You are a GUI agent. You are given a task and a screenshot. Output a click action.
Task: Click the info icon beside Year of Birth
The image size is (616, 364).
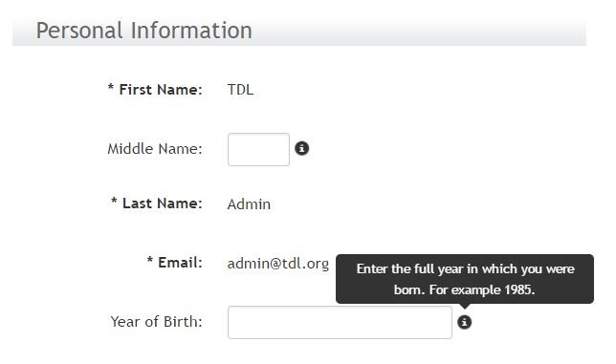[x=464, y=322]
